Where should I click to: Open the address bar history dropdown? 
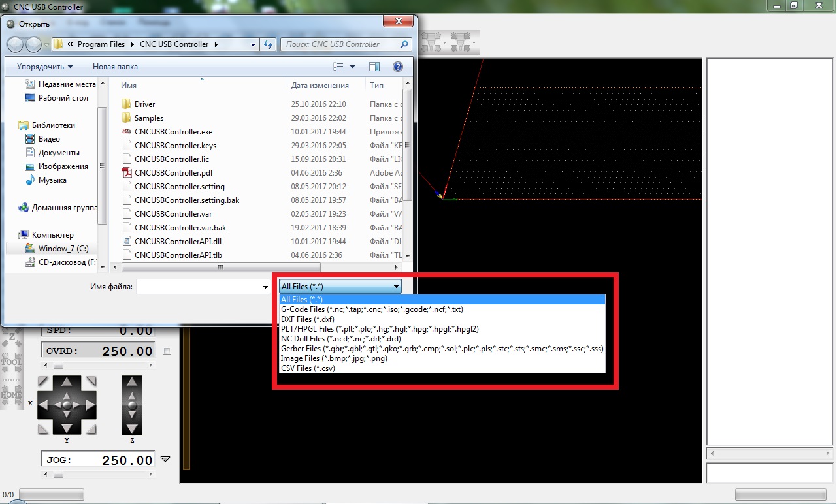254,44
